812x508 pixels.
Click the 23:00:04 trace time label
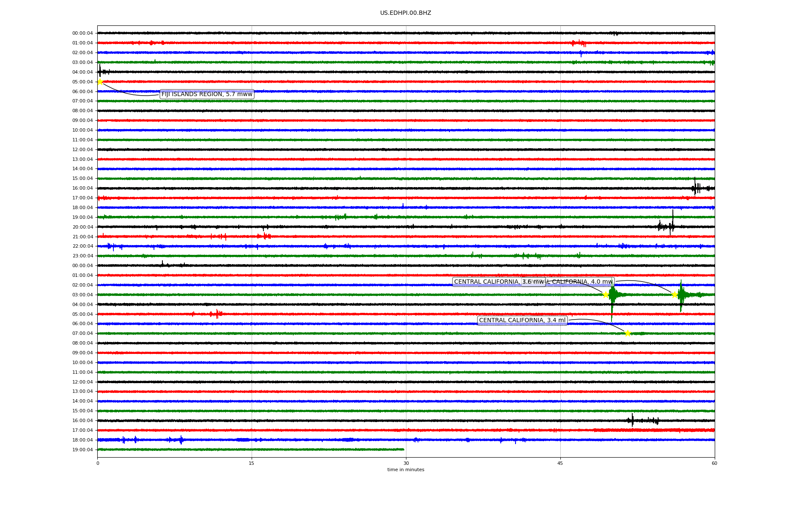pyautogui.click(x=82, y=256)
